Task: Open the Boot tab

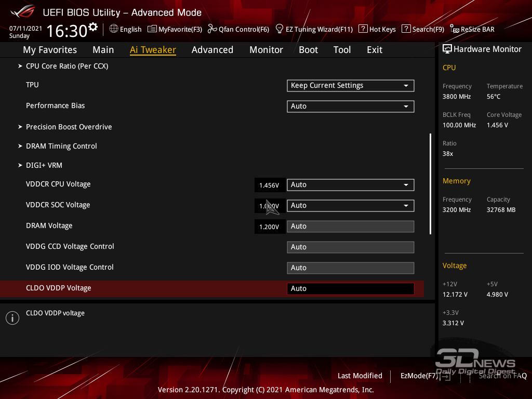Action: (x=309, y=50)
